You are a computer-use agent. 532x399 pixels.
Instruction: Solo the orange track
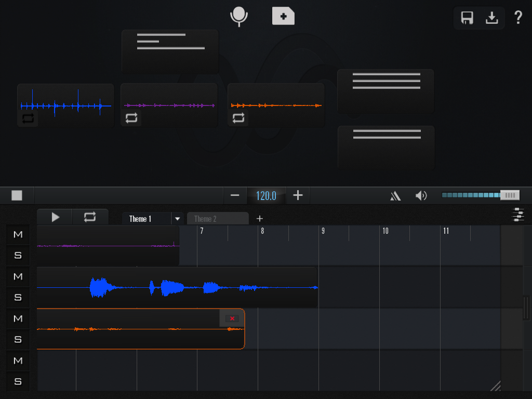pos(18,339)
